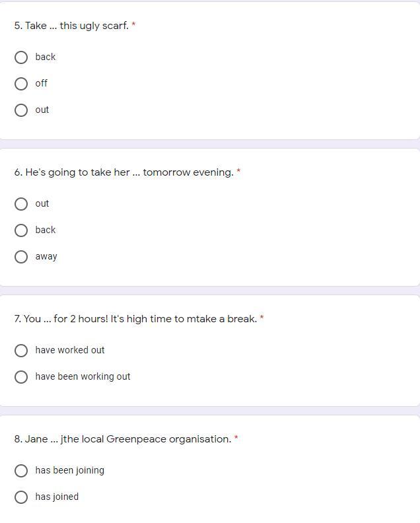The height and width of the screenshot is (523, 420).
Task: Click question 7 text about 2 hours
Action: coord(135,319)
